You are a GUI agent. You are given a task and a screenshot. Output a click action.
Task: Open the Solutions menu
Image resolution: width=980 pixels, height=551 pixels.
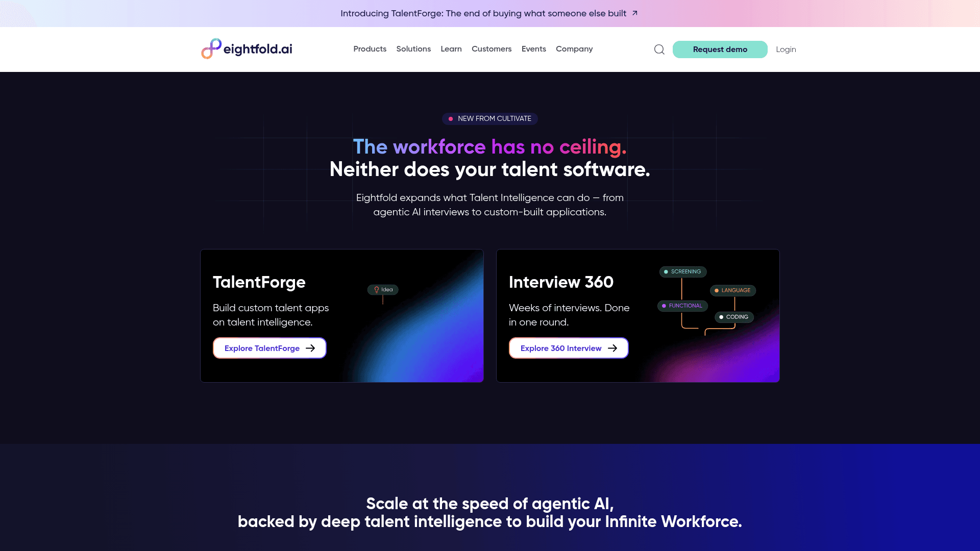click(413, 49)
